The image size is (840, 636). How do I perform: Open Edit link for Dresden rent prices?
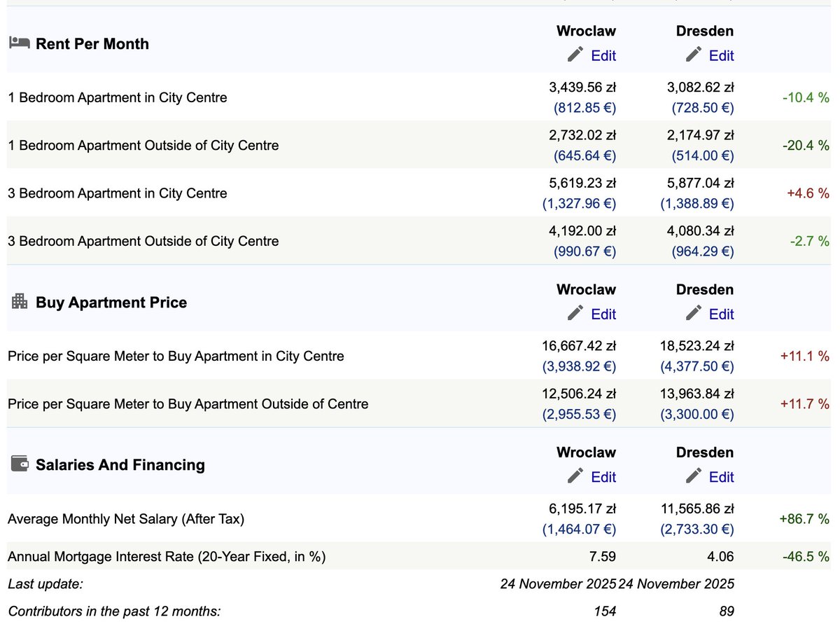(722, 56)
